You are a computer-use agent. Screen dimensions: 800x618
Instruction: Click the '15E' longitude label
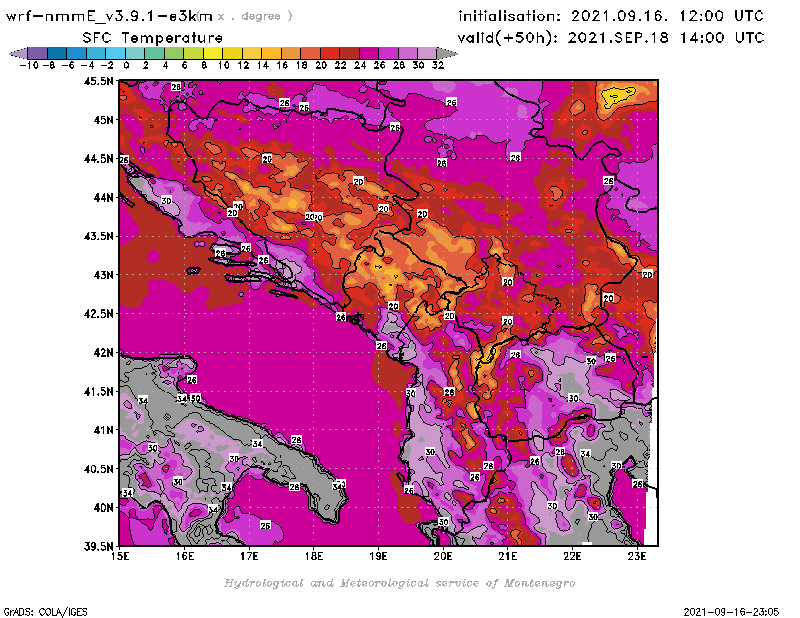tap(120, 556)
